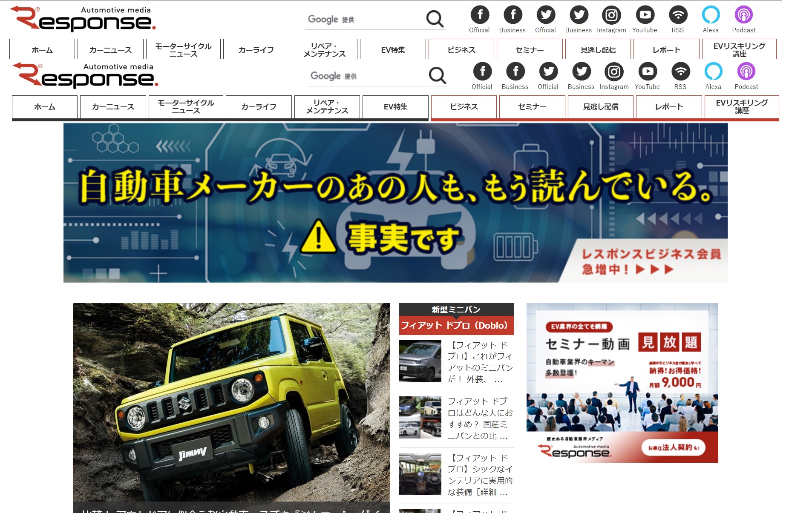
Task: Select EVリスキリング講座 in the lower navigation bar
Action: coord(742,107)
